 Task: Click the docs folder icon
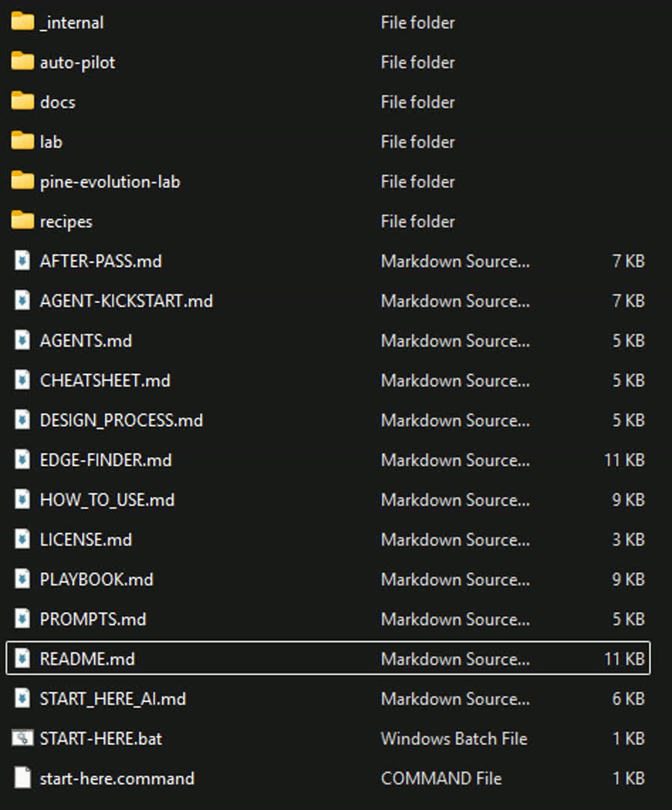point(22,102)
